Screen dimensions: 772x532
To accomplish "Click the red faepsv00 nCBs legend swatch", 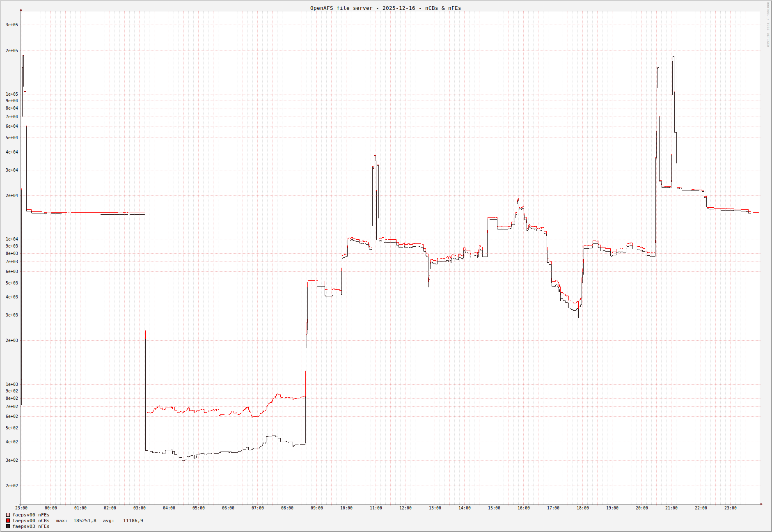I will click(8, 521).
